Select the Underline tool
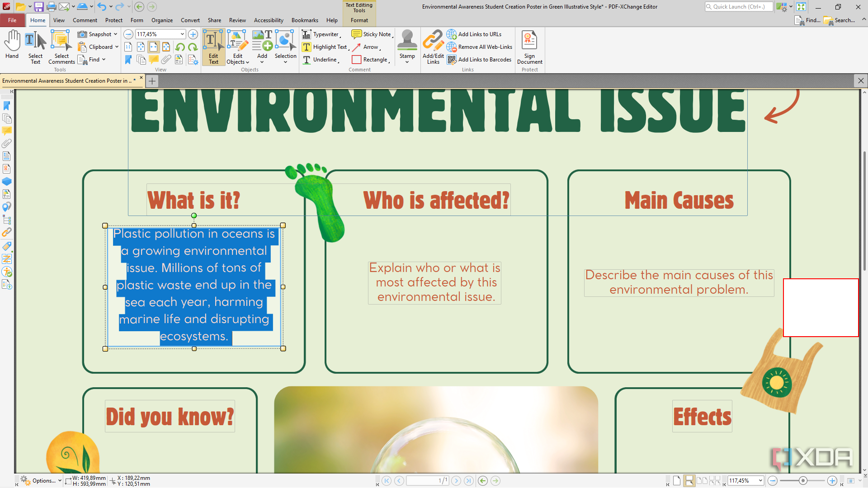 [320, 60]
